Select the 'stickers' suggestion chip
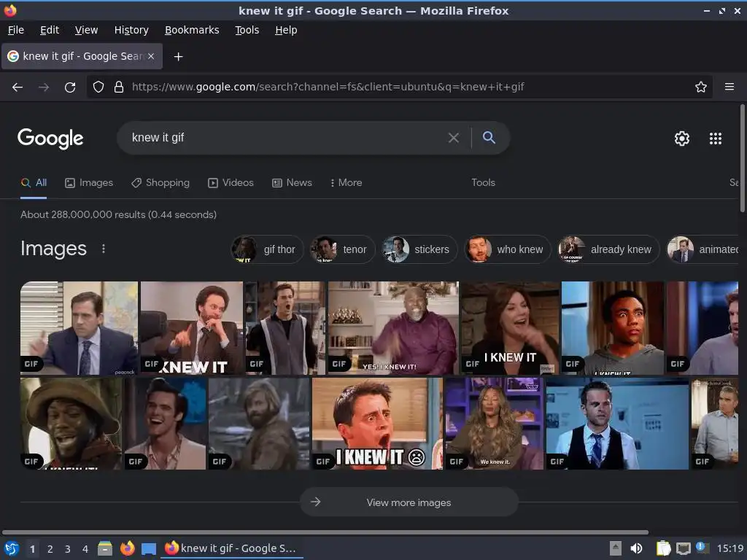 tap(419, 249)
